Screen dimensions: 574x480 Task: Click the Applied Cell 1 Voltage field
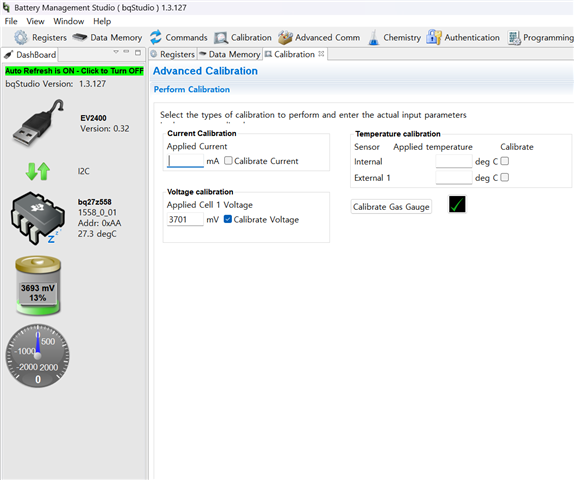pyautogui.click(x=185, y=219)
